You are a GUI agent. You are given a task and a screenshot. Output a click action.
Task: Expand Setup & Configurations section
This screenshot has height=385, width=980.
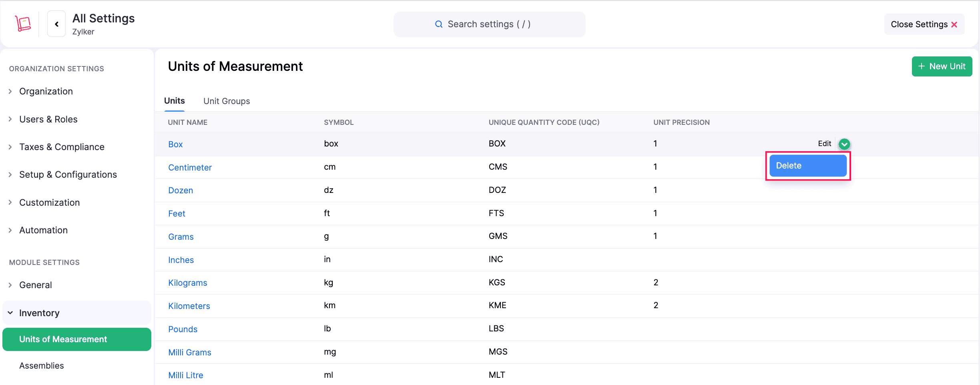pos(68,174)
